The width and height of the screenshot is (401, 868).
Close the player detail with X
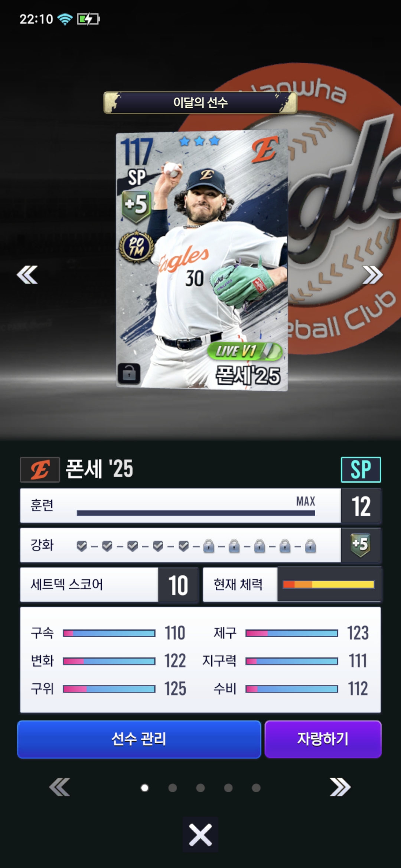(200, 835)
